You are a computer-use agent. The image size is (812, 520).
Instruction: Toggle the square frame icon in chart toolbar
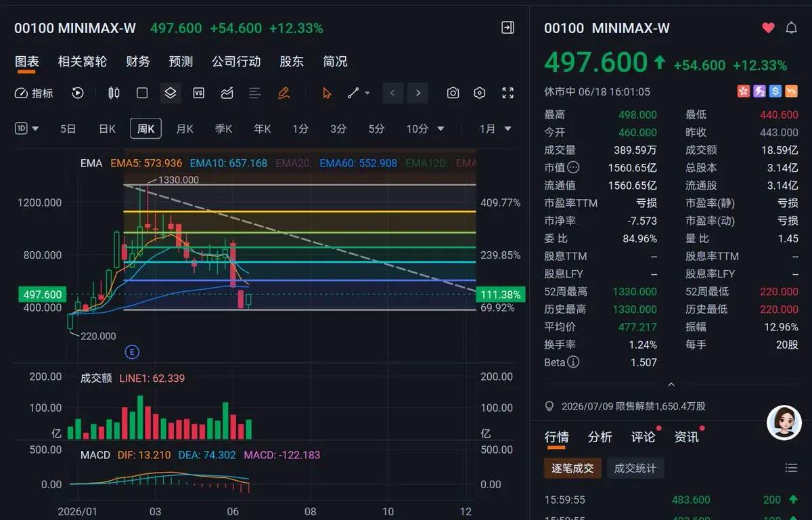click(x=142, y=93)
